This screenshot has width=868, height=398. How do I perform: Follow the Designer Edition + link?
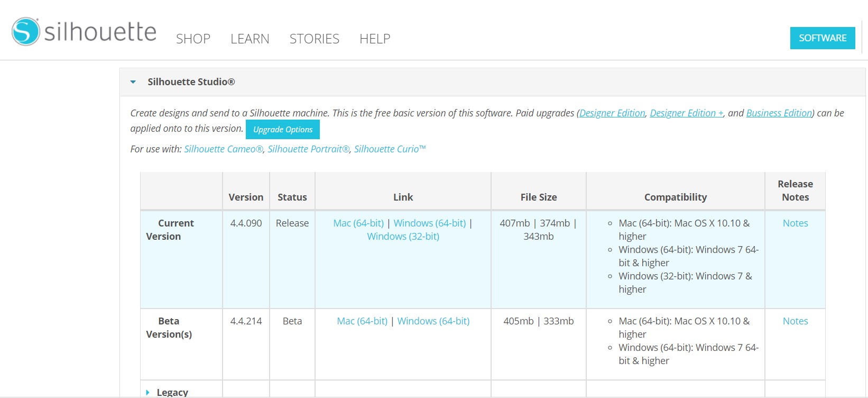click(x=686, y=113)
